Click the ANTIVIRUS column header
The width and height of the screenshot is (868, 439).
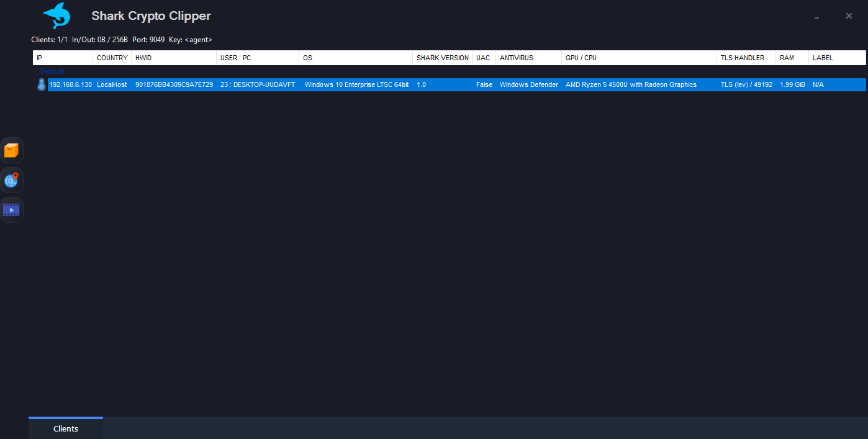click(x=528, y=57)
